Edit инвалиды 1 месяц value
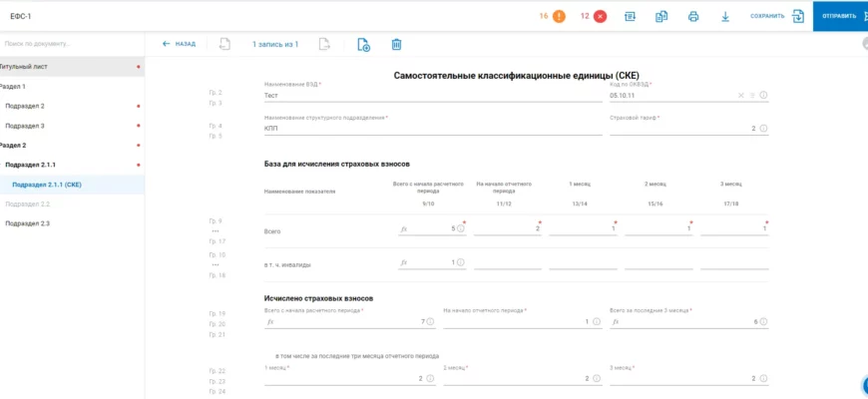The image size is (868, 399). pos(583,263)
